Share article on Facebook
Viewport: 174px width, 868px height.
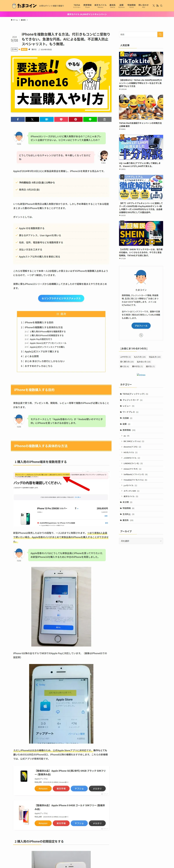tap(18, 119)
